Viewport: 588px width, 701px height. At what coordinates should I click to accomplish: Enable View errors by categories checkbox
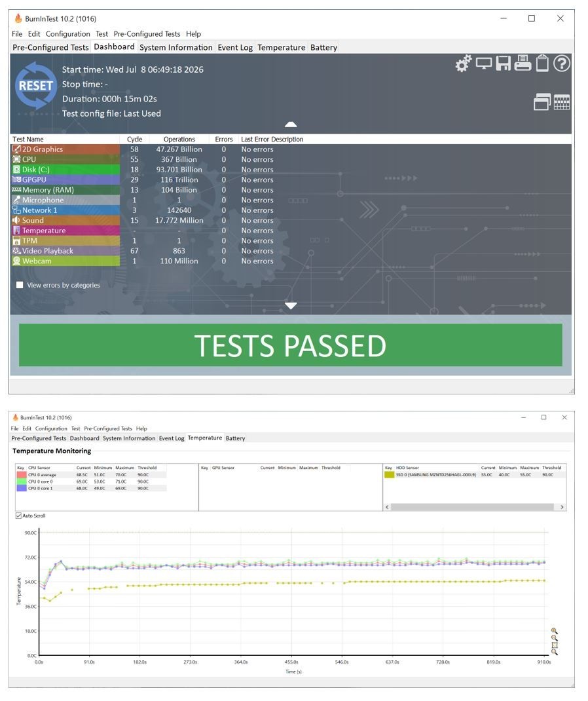pos(20,285)
